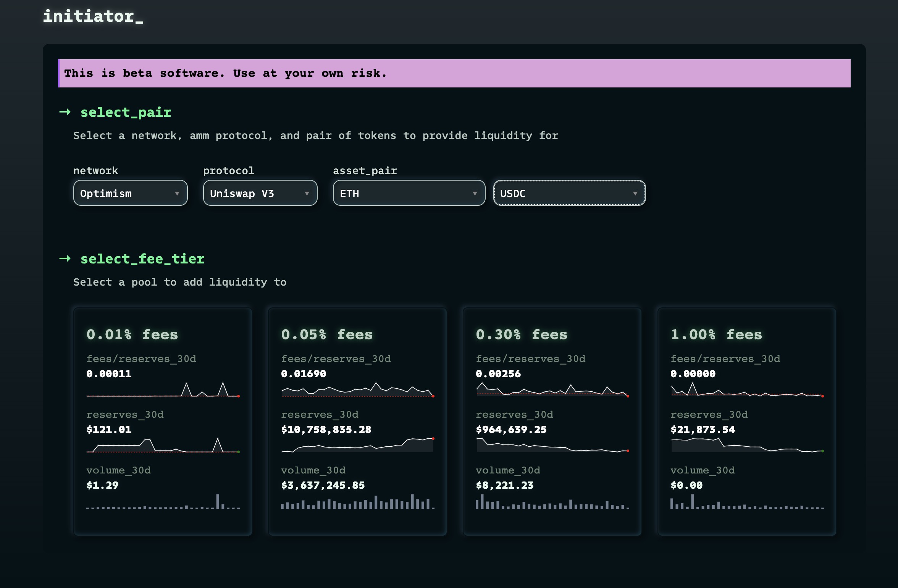Click the beta software warning banner
This screenshot has width=898, height=588.
454,73
